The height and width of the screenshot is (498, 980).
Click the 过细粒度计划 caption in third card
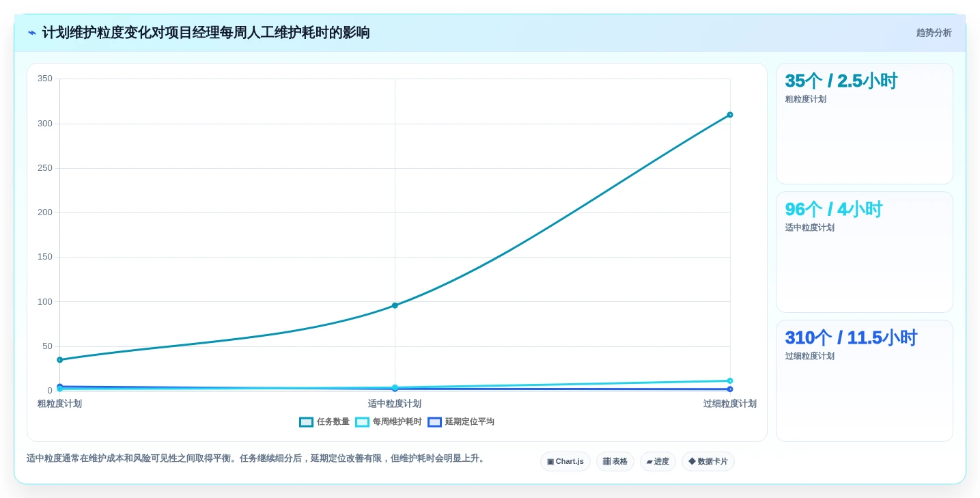[809, 356]
